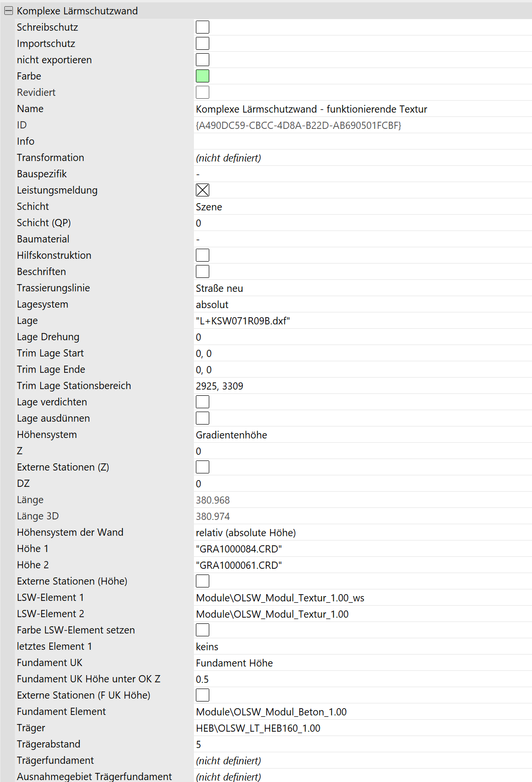Edit the Name field value
Screen dimensions: 532x782
click(x=311, y=109)
